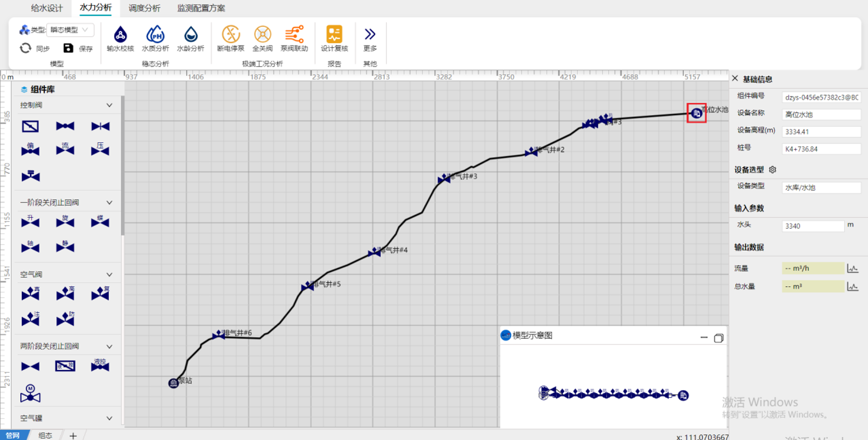Click the 同步 sync button
Screen dimensions: 868x440
point(35,48)
